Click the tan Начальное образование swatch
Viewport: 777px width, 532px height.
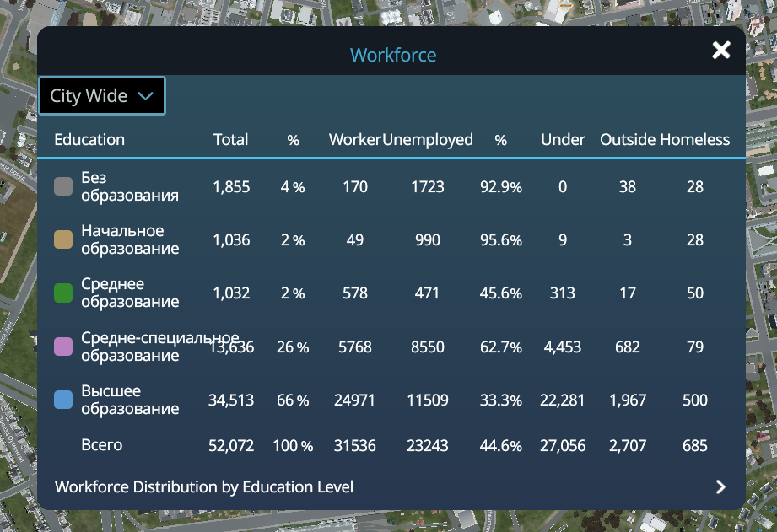63,239
